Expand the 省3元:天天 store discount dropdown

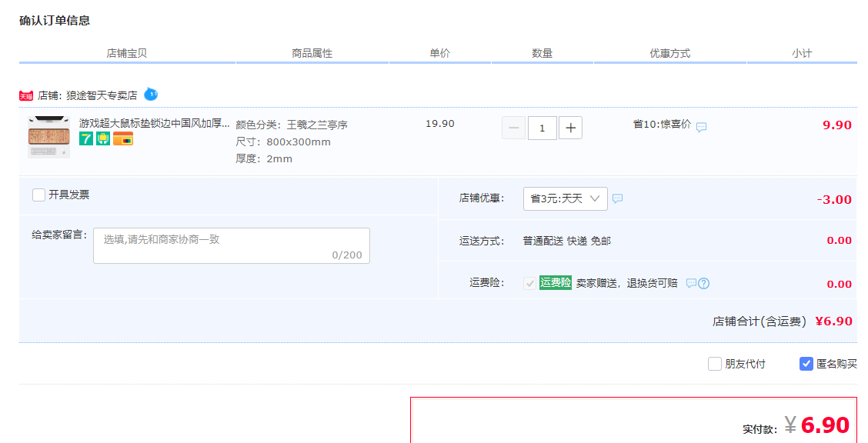(565, 198)
